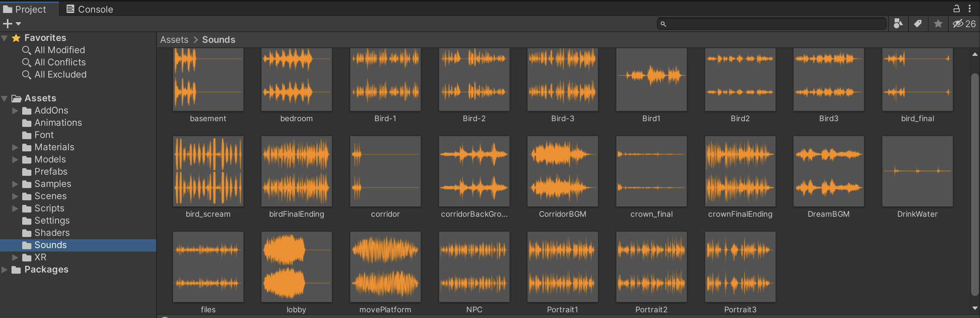This screenshot has height=318, width=980.
Task: Collapse the Assets tree root
Action: click(5, 98)
